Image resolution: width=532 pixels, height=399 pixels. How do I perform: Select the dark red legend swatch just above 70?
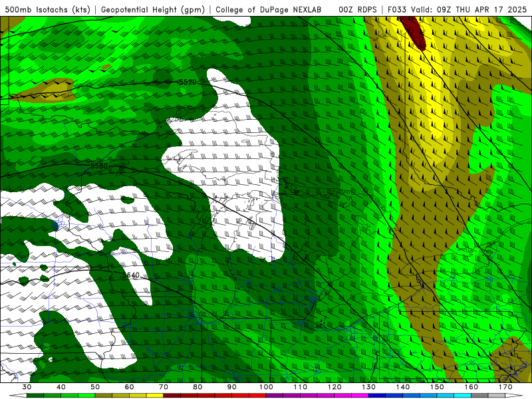click(172, 396)
